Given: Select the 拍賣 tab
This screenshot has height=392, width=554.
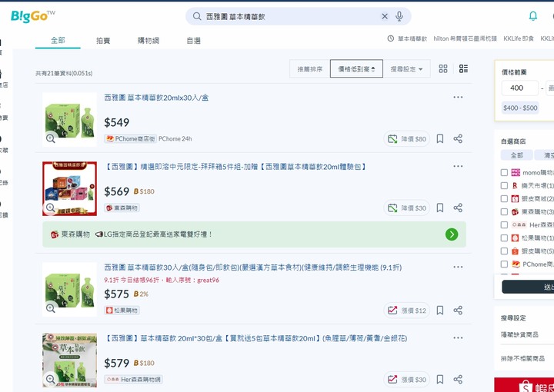Looking at the screenshot, I should pos(103,41).
